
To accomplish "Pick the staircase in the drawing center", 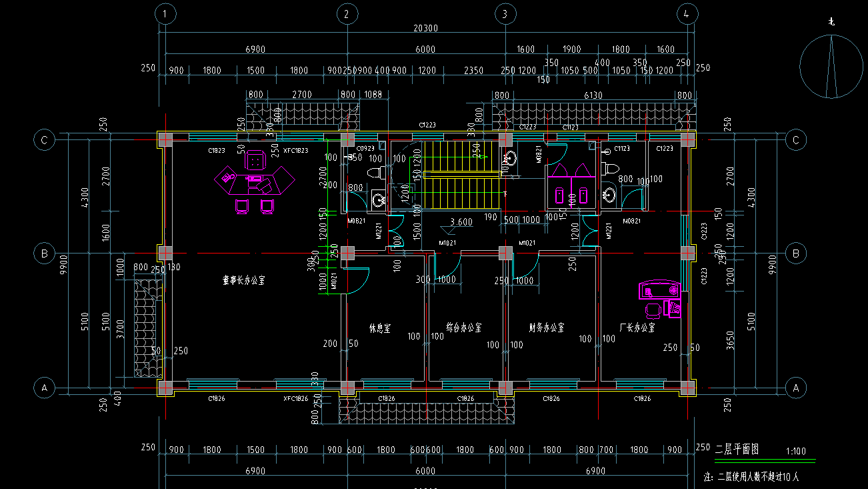I will [x=462, y=175].
